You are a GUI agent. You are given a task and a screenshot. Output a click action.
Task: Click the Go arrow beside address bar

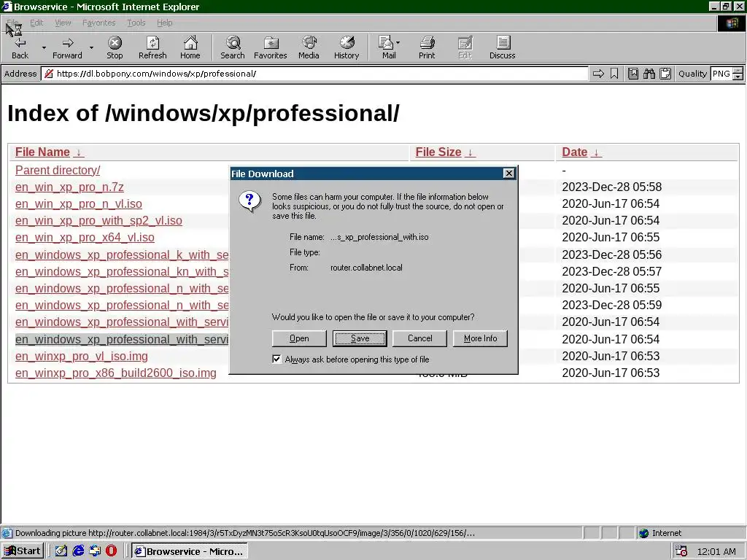pyautogui.click(x=598, y=74)
